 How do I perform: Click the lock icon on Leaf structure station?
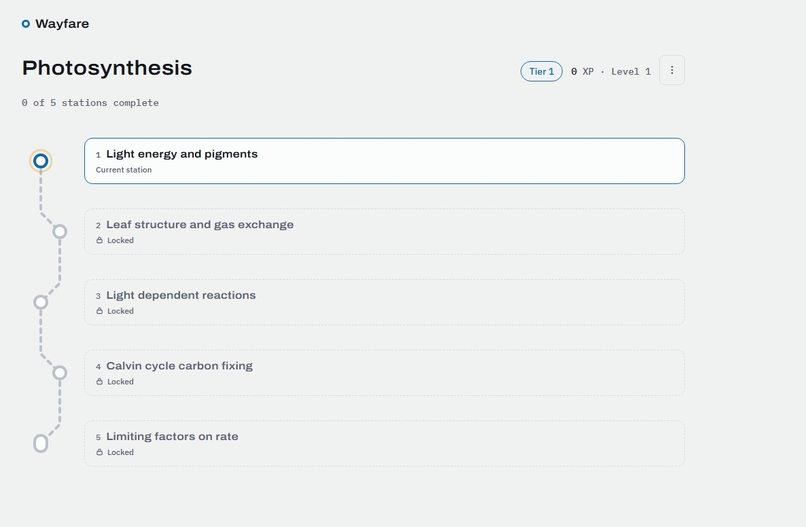[100, 240]
